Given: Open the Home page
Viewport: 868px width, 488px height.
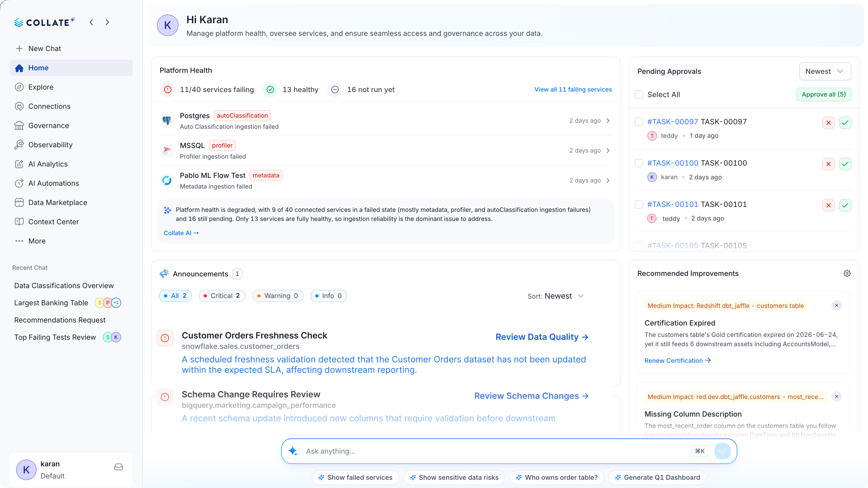Looking at the screenshot, I should tap(71, 68).
